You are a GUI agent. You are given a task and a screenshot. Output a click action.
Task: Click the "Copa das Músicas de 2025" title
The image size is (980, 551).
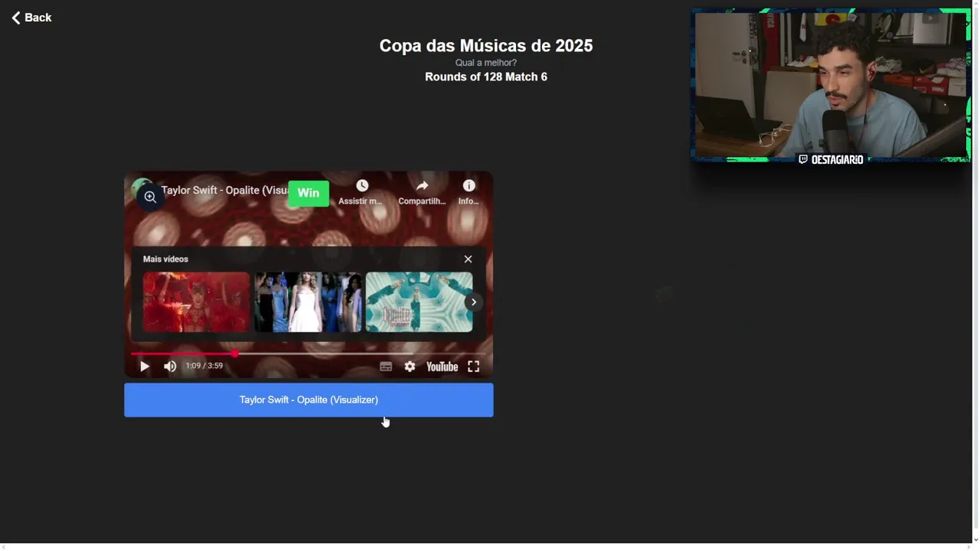[486, 46]
